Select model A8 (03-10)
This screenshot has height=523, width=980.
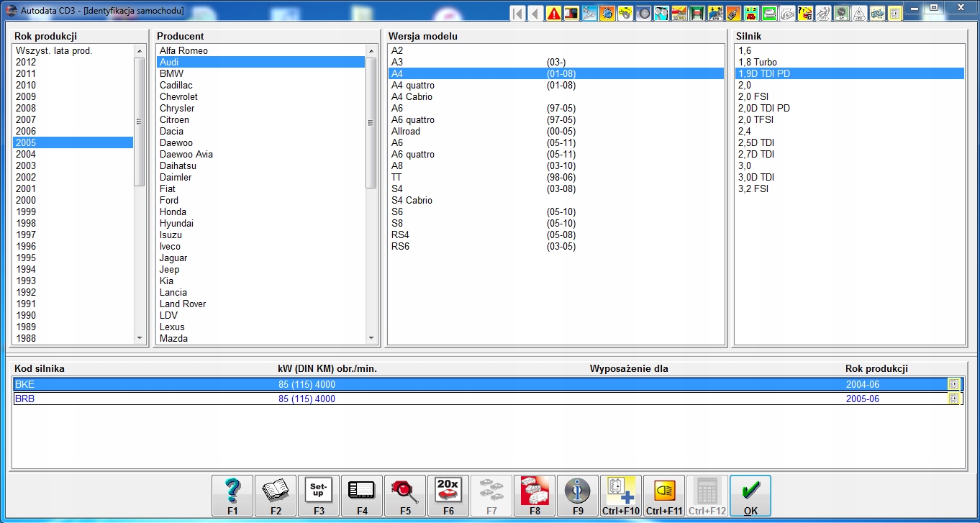pos(555,165)
